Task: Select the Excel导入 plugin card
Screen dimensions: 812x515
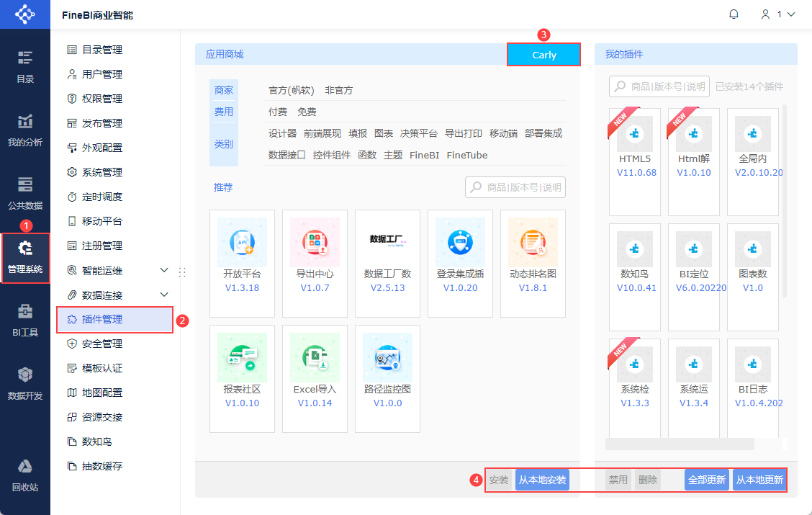Action: pos(315,379)
